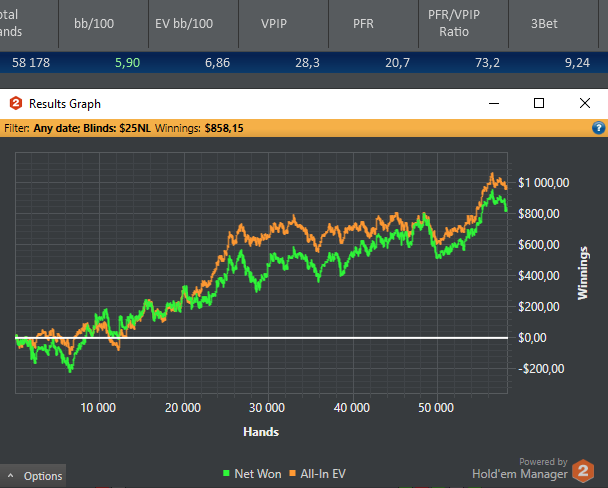The image size is (608, 488).
Task: Close the Results Graph window
Action: point(585,103)
